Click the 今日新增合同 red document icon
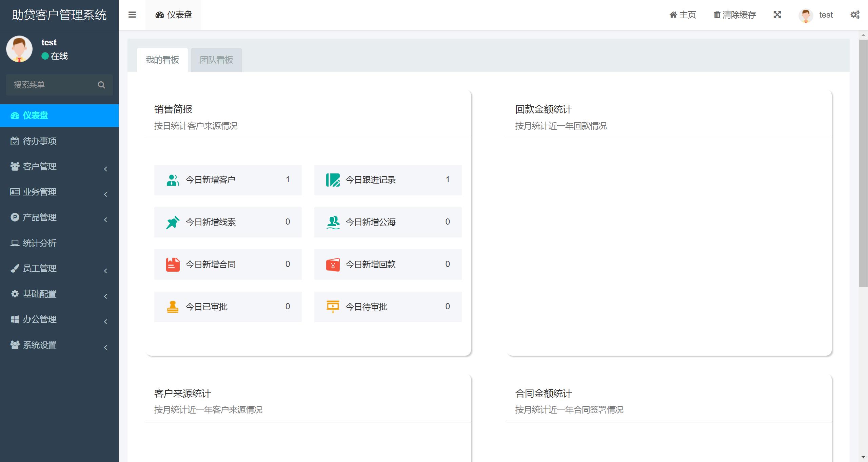 click(x=173, y=265)
